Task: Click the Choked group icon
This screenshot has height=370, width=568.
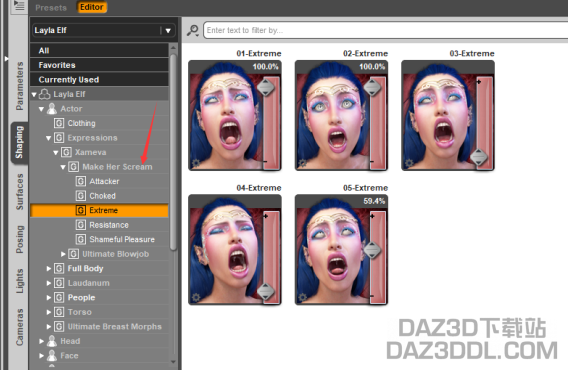Action: (81, 196)
